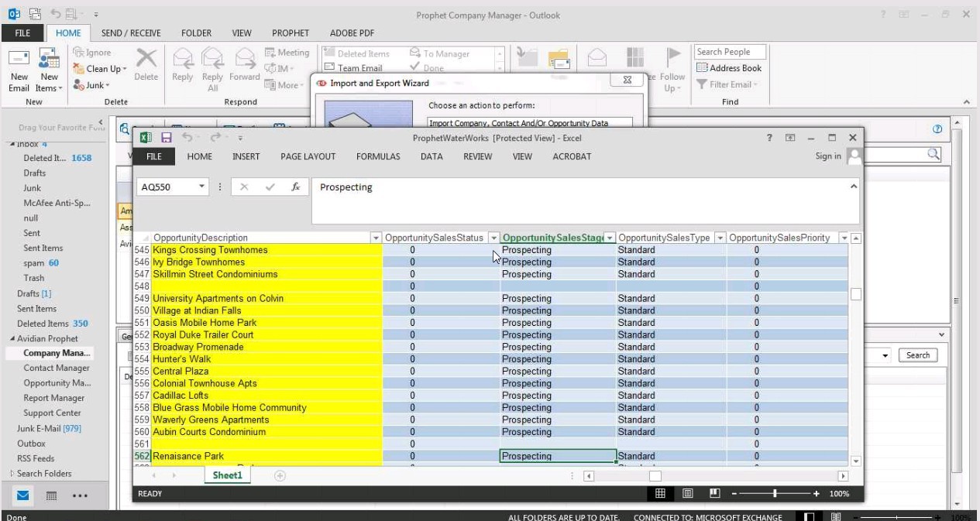Open the Junk dropdown in Outlook ribbon
The image size is (980, 521).
coord(92,85)
